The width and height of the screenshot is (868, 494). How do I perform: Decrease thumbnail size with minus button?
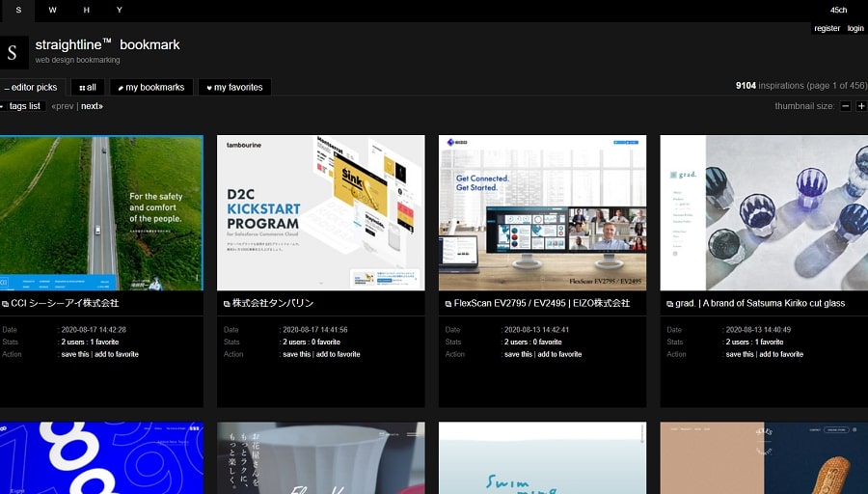coord(845,106)
